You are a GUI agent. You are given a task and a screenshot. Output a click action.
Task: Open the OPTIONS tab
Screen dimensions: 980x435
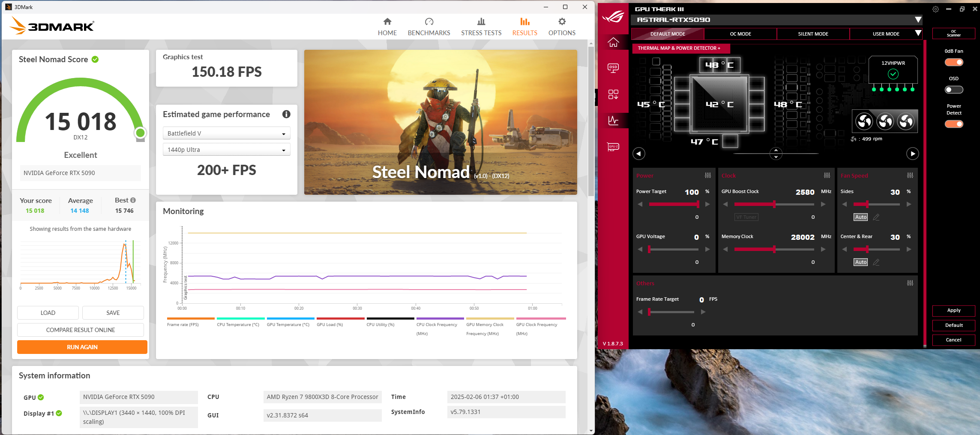(x=562, y=27)
